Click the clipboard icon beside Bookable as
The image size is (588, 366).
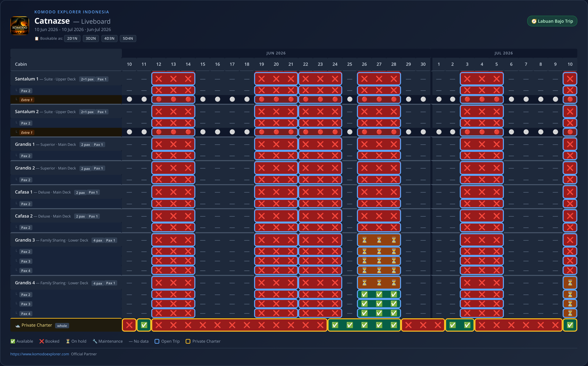[37, 39]
